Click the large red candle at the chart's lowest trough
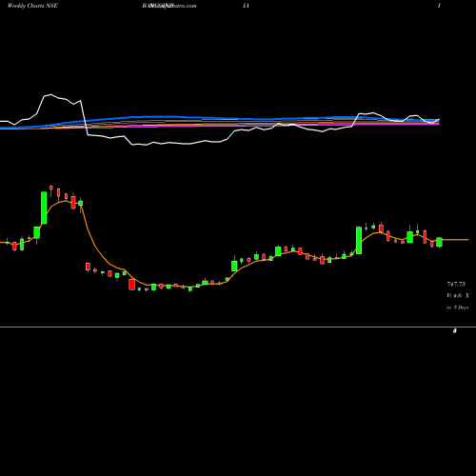The height and width of the screenshot is (476, 476). [131, 285]
